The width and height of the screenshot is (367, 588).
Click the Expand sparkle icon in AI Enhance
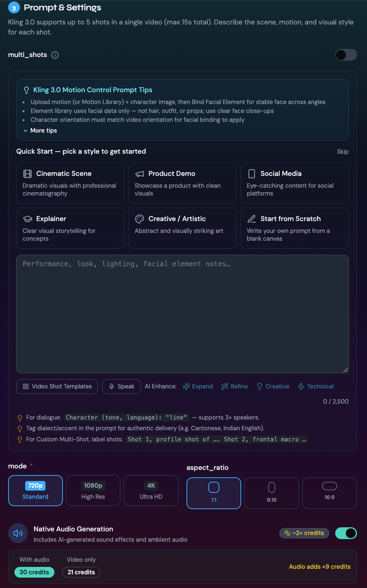[186, 386]
